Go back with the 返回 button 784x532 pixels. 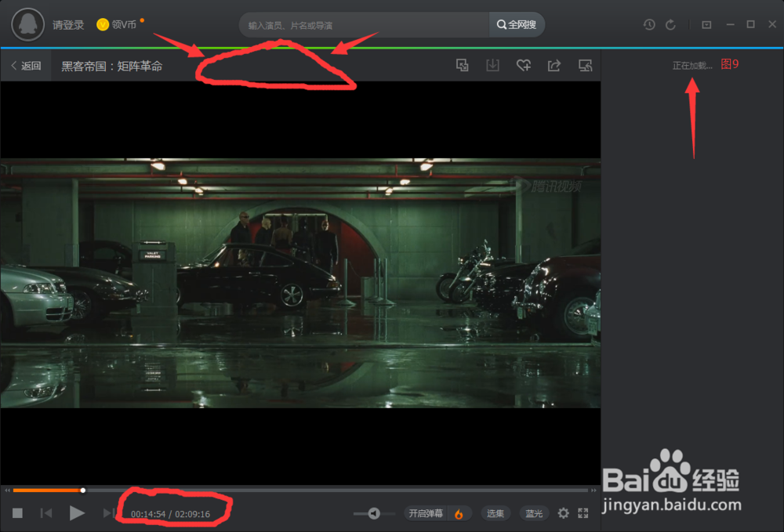coord(26,66)
